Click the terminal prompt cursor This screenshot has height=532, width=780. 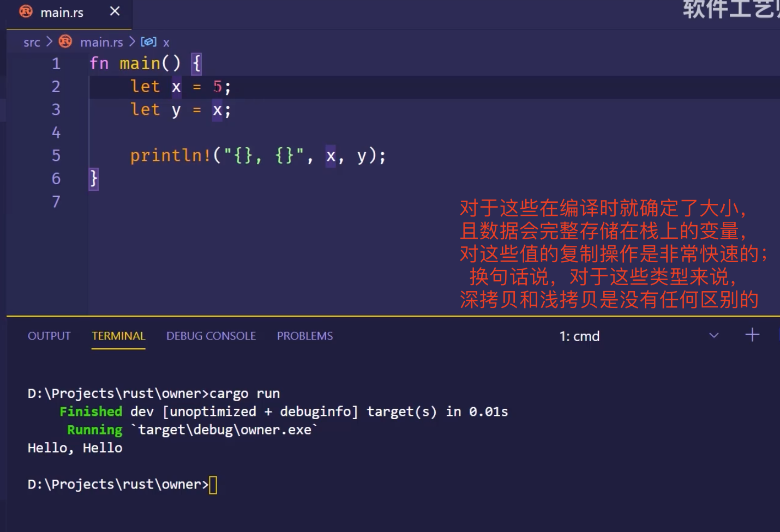(x=213, y=485)
